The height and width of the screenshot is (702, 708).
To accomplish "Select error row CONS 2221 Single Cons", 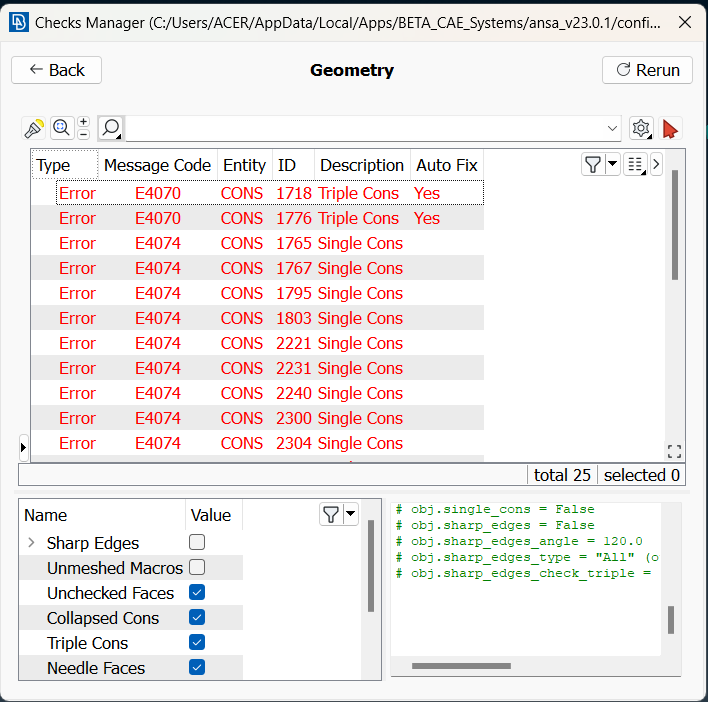I will click(x=258, y=343).
